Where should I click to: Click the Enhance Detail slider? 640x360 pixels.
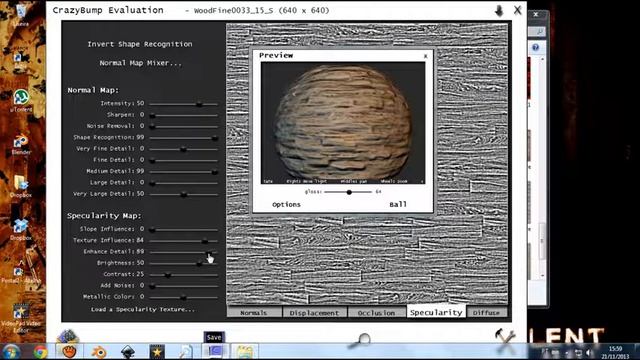coord(183,252)
